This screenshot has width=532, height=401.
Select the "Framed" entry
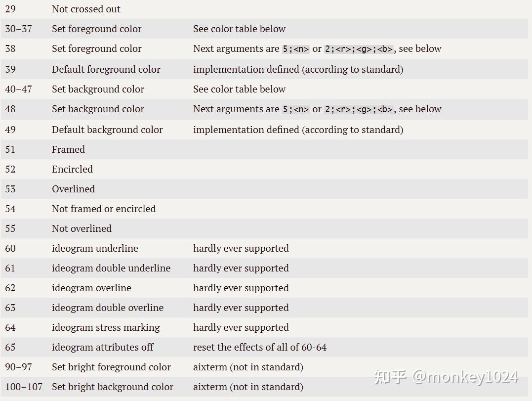click(68, 149)
